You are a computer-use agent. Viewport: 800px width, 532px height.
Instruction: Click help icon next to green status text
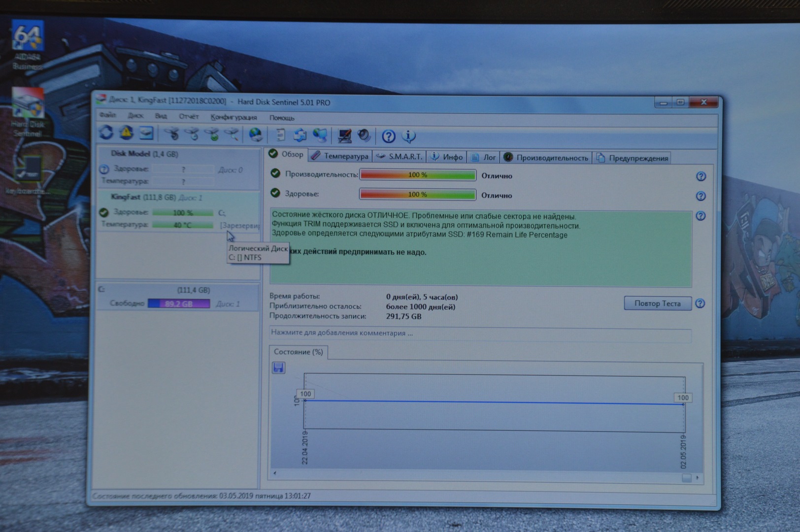[700, 216]
